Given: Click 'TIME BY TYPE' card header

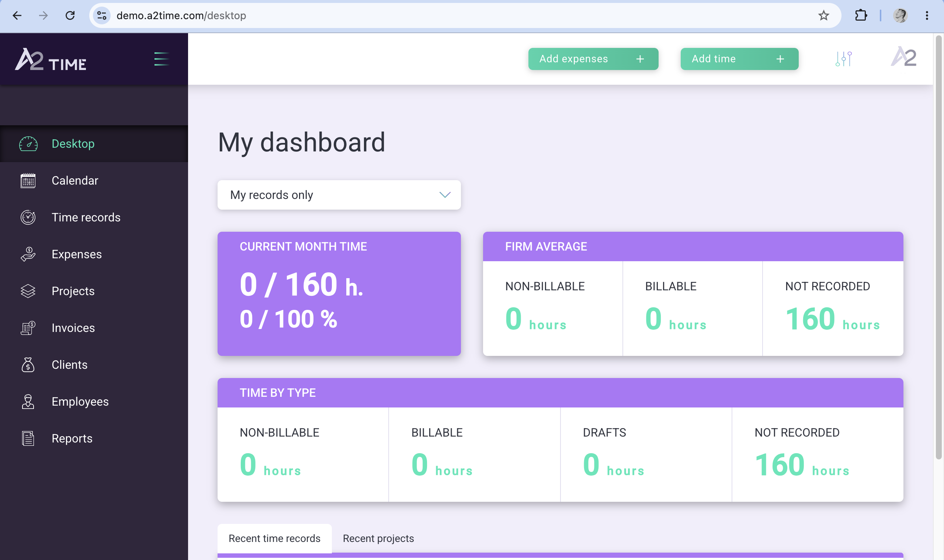Looking at the screenshot, I should point(560,392).
